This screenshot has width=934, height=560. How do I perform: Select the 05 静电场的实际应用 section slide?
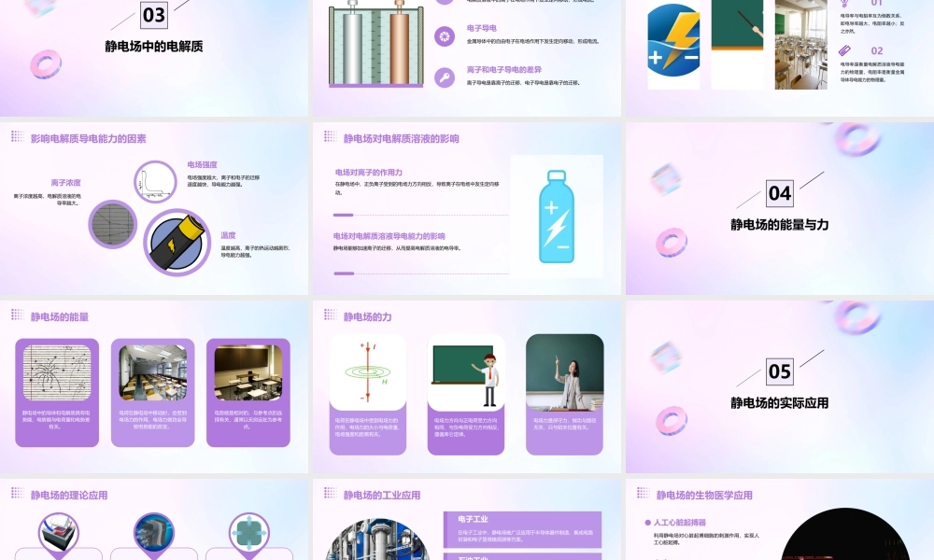pos(780,386)
